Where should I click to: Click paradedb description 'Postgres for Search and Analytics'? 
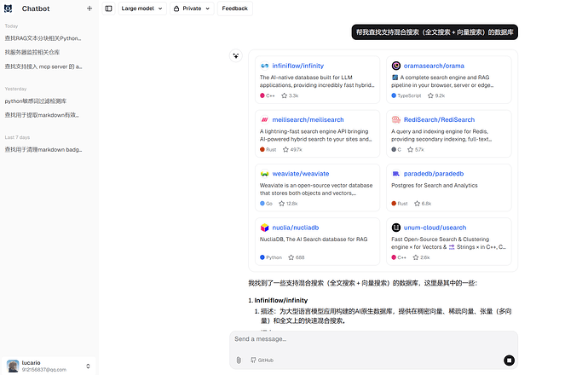click(435, 185)
